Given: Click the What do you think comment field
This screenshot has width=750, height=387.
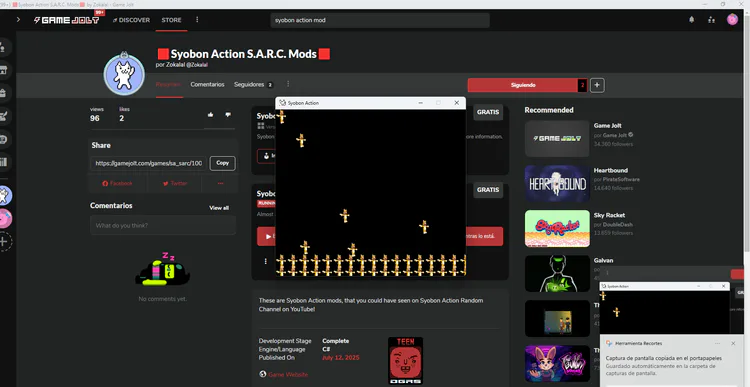Looking at the screenshot, I should (163, 225).
